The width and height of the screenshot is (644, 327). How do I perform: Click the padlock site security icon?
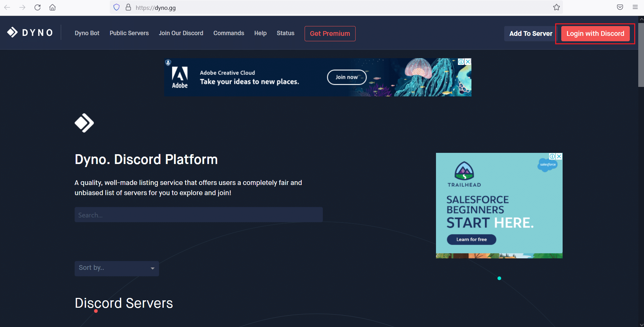pyautogui.click(x=128, y=7)
